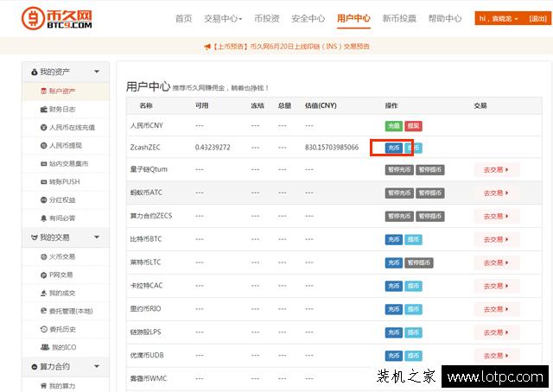Click 去交易 in the 优通币UDB row
The height and width of the screenshot is (392, 553).
496,356
